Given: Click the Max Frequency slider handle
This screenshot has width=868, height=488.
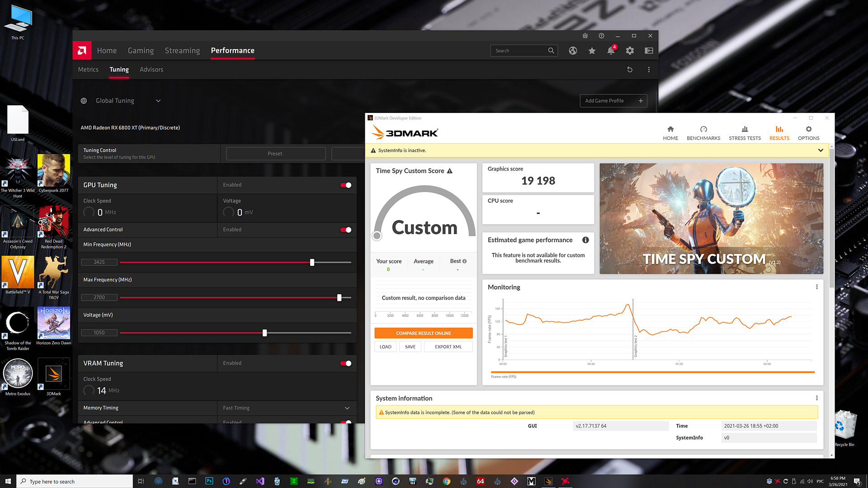Looking at the screenshot, I should coord(339,297).
